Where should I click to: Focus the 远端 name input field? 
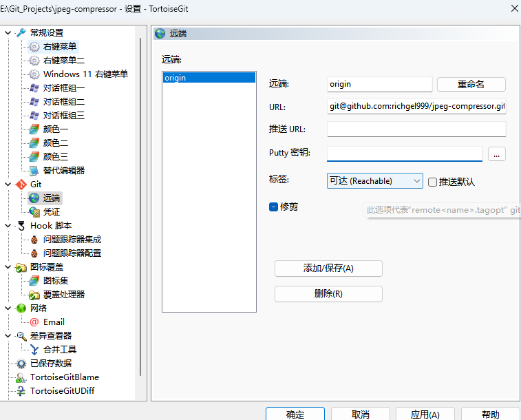[379, 84]
